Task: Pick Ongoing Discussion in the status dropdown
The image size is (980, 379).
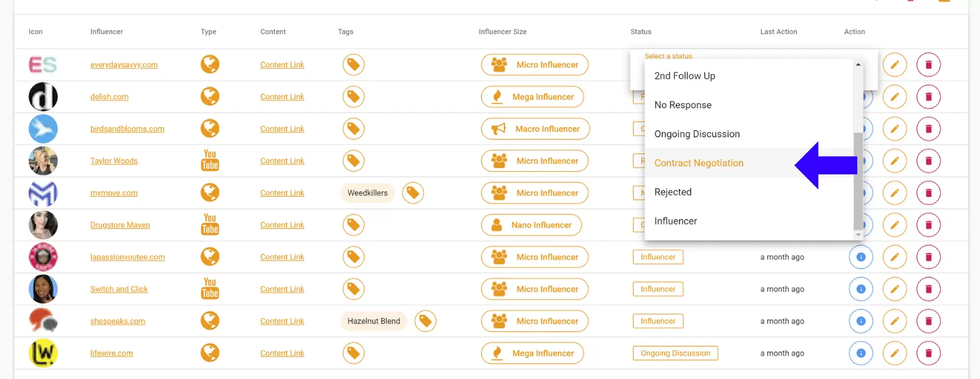Action: click(x=749, y=134)
